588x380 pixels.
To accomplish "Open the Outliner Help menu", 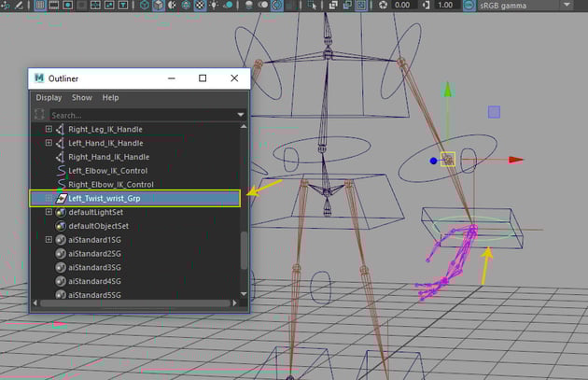I will (x=111, y=98).
